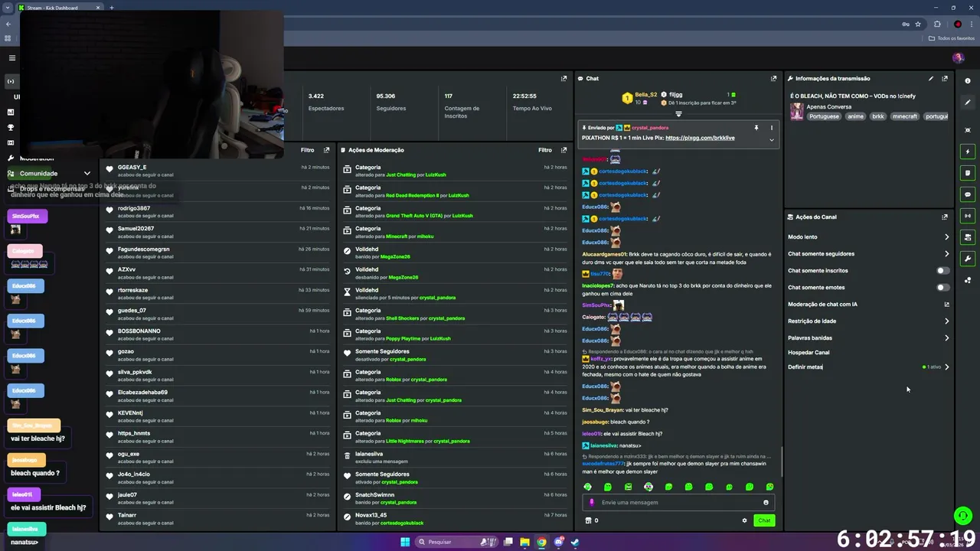Click the chat scrollbar
Viewport: 980px width, 551px height.
(781, 461)
